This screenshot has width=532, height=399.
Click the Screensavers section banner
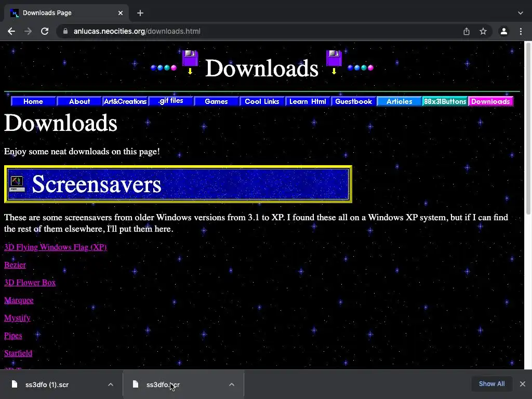(178, 184)
